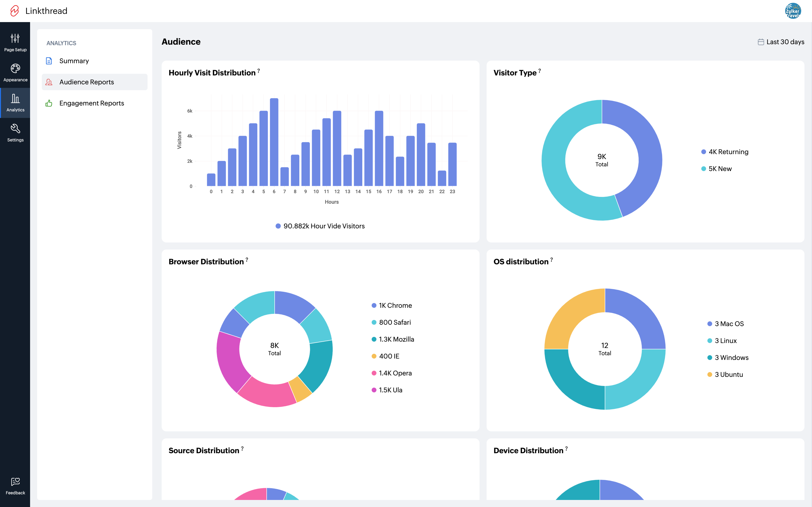Click help mark next to Visitor Type
The width and height of the screenshot is (812, 507).
click(539, 71)
